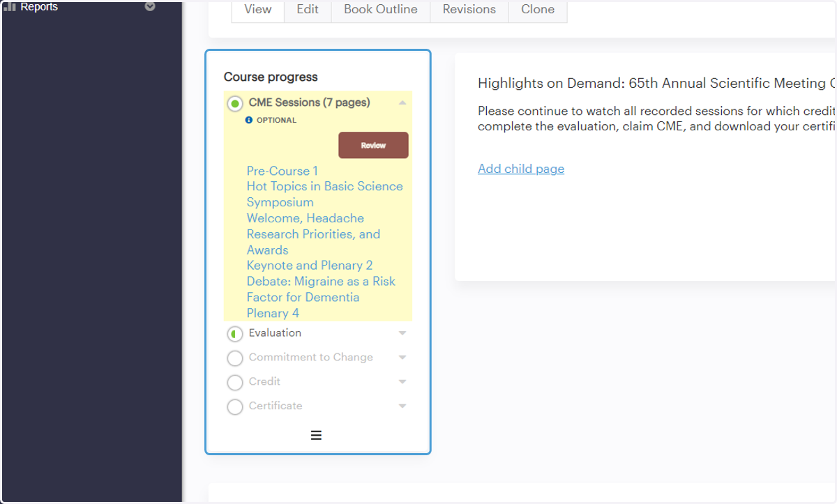Expand the Credit dropdown arrow
The height and width of the screenshot is (504, 837).
point(402,382)
